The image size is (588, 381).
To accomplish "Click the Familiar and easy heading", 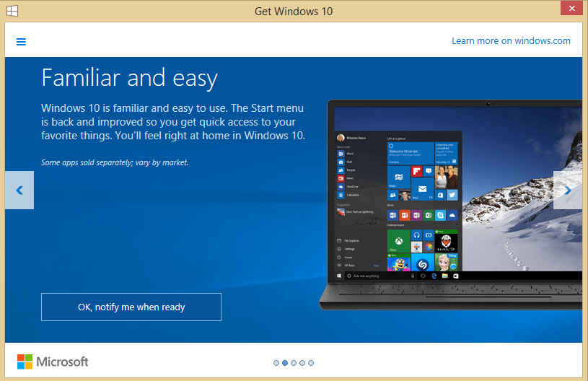I will 130,78.
